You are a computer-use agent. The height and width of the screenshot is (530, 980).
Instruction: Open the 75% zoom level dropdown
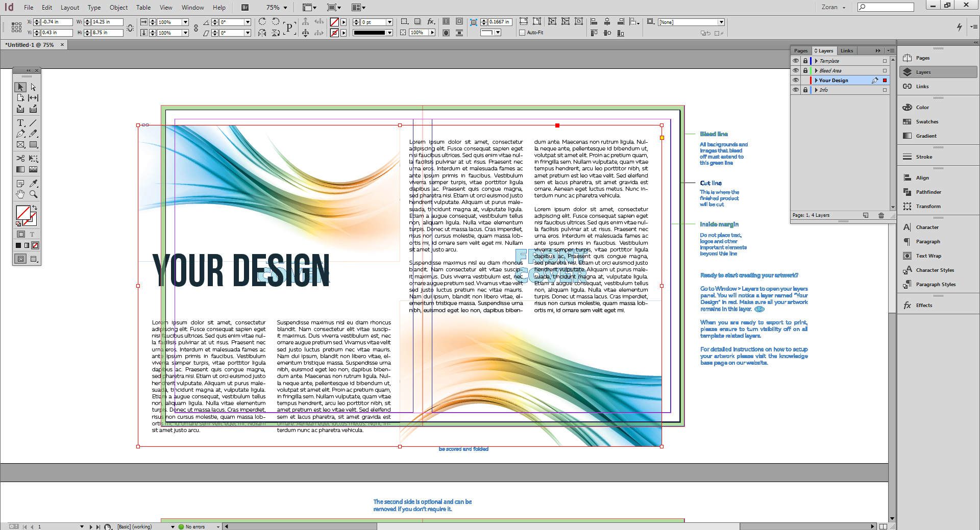point(284,7)
